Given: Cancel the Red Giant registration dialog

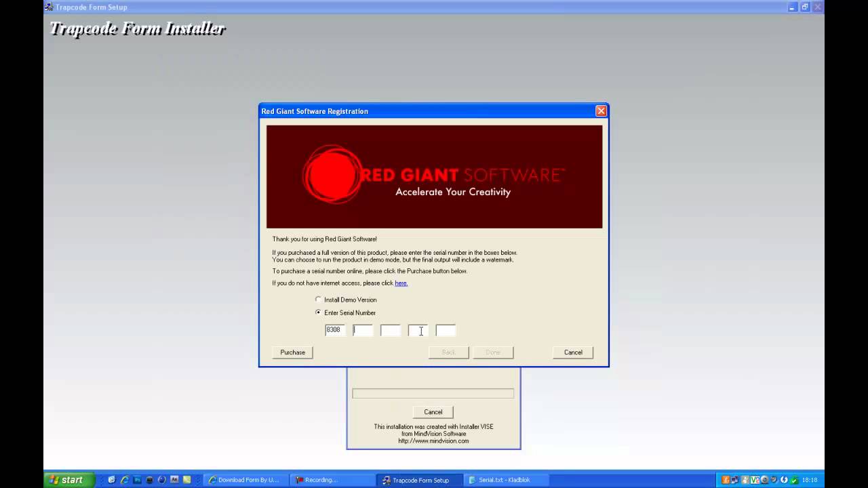Looking at the screenshot, I should [573, 352].
